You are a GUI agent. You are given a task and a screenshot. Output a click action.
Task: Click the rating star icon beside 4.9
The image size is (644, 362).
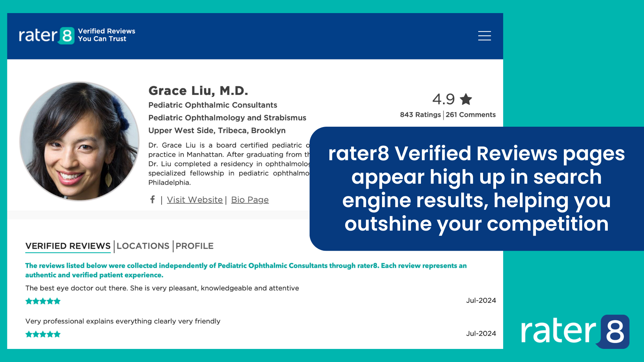click(x=466, y=99)
